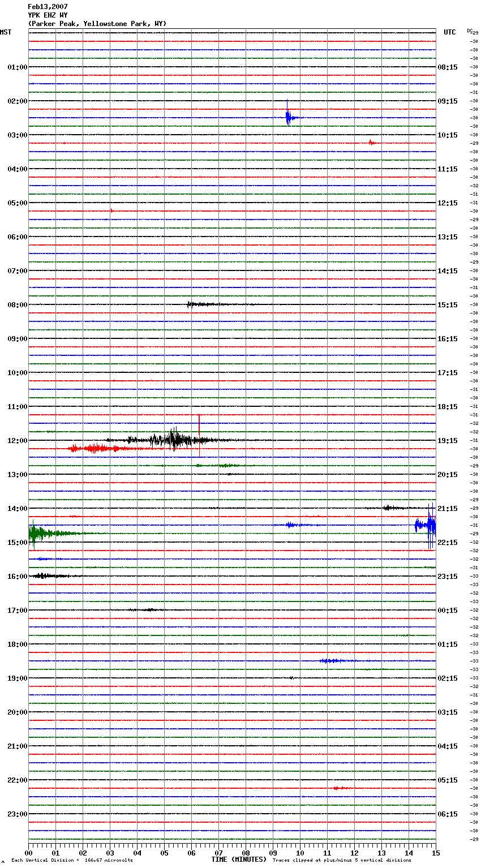The image size is (481, 868).
Task: Select the UTC time label 08:15
Action: [x=448, y=67]
